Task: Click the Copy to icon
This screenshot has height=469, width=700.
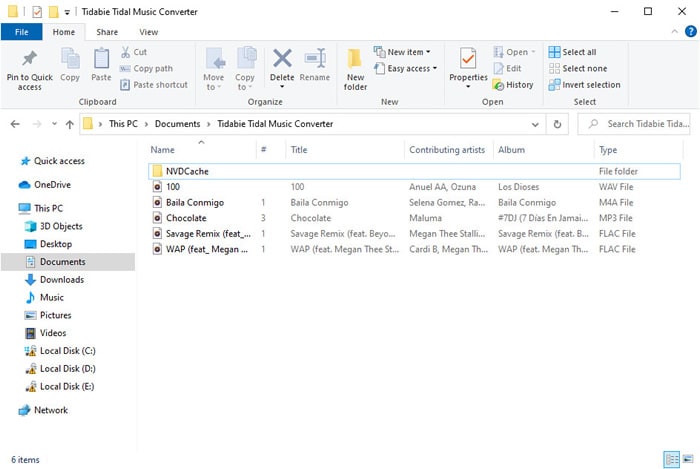Action: click(x=246, y=58)
